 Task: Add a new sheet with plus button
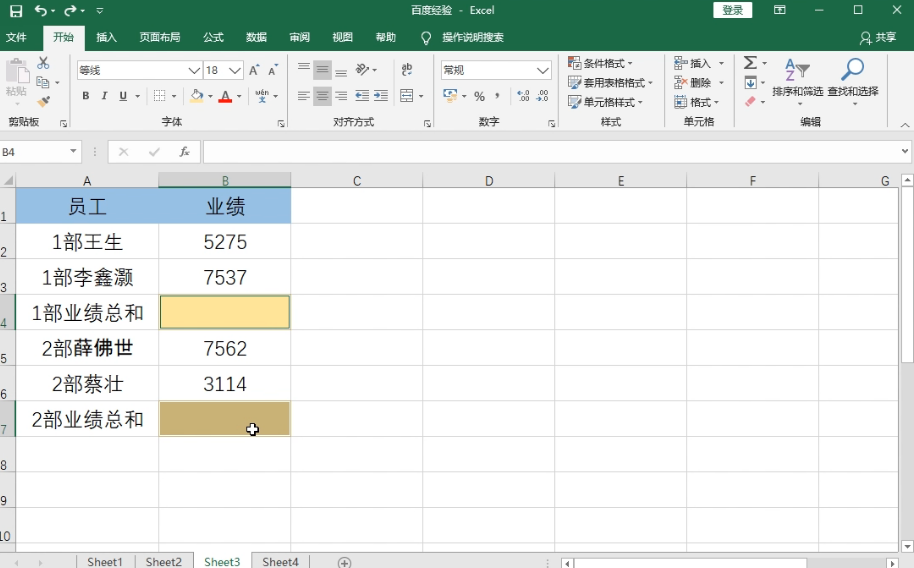pos(344,562)
